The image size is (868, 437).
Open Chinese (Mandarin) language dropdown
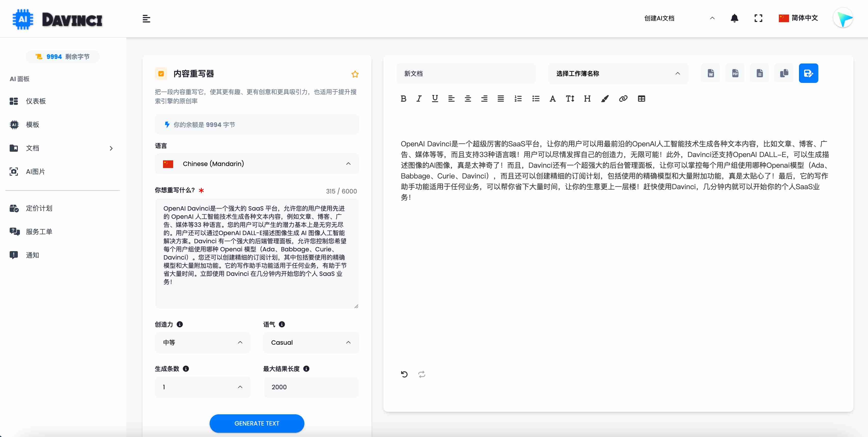tap(257, 164)
